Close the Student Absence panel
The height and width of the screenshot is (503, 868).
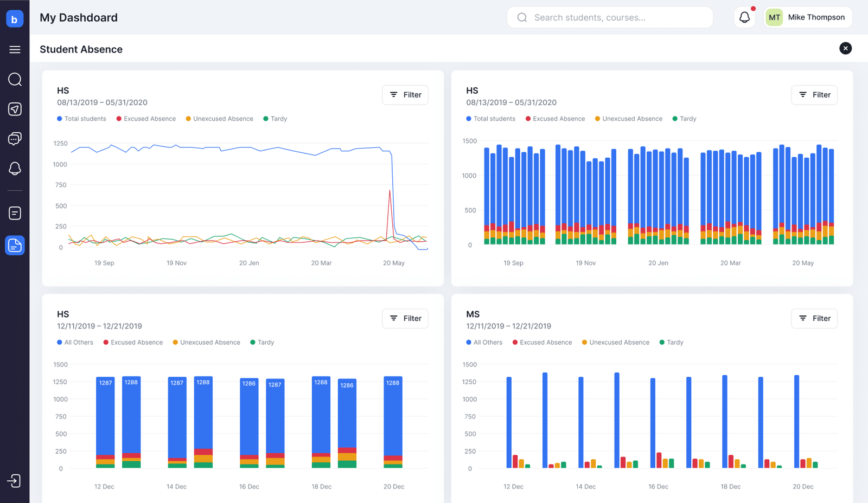[x=845, y=48]
